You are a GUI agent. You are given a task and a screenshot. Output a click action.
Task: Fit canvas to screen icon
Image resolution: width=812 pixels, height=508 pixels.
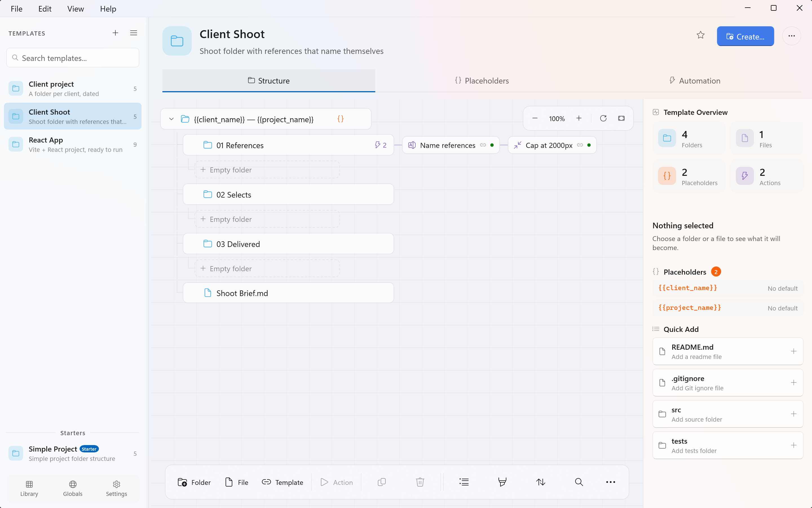tap(621, 118)
